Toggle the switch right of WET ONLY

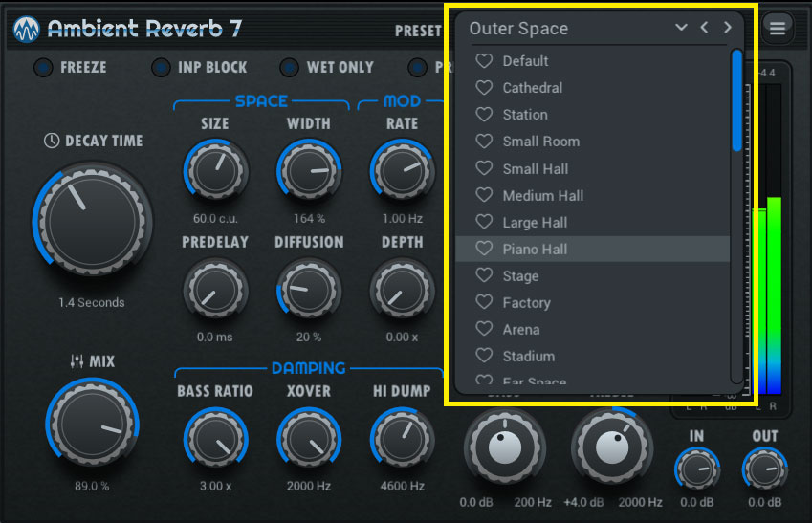pos(417,67)
